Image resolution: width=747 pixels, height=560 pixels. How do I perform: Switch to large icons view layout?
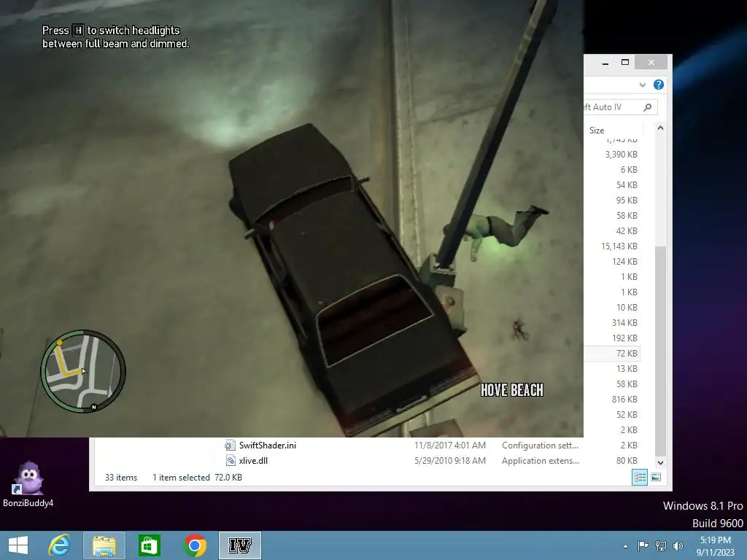coord(656,477)
